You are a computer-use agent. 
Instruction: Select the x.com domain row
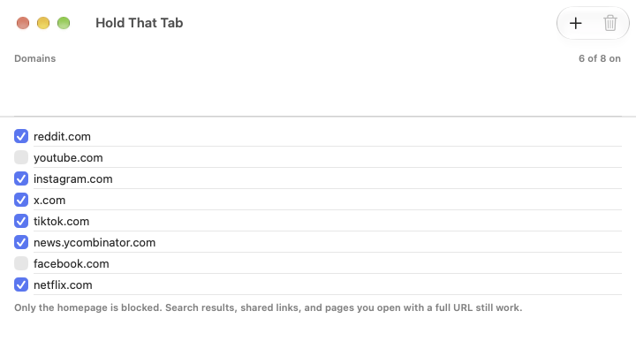tap(318, 200)
